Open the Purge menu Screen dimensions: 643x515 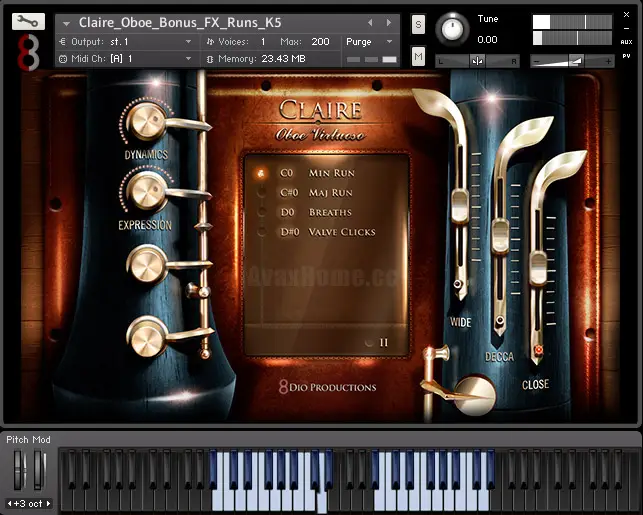click(369, 42)
